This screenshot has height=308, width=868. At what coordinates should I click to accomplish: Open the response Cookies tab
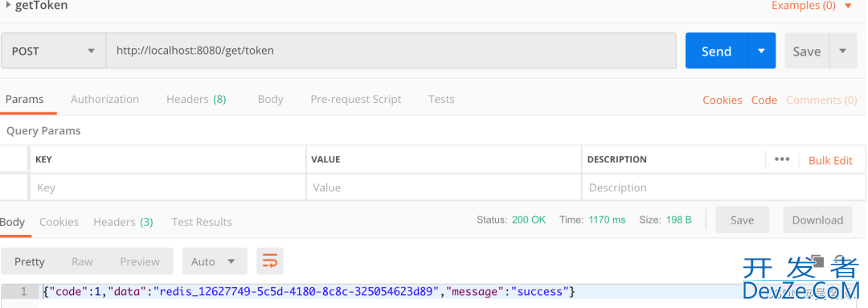59,222
